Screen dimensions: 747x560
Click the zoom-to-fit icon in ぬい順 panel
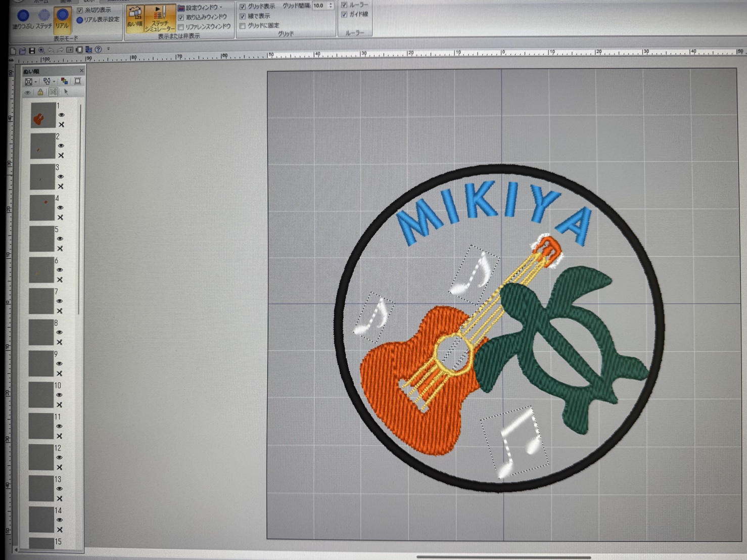[29, 81]
